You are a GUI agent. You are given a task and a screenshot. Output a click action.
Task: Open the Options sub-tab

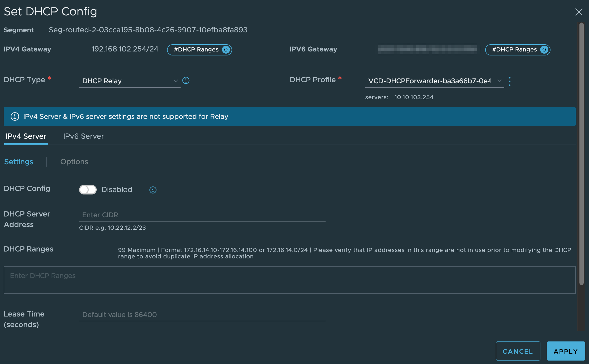click(x=74, y=162)
